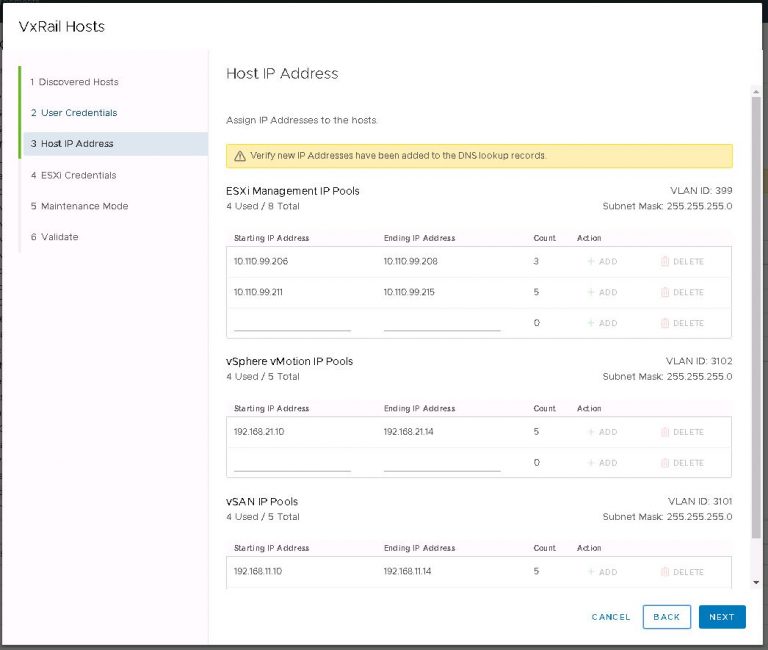The image size is (768, 650).
Task: Click ADD in the 10.110.99.206 row
Action: pyautogui.click(x=602, y=262)
